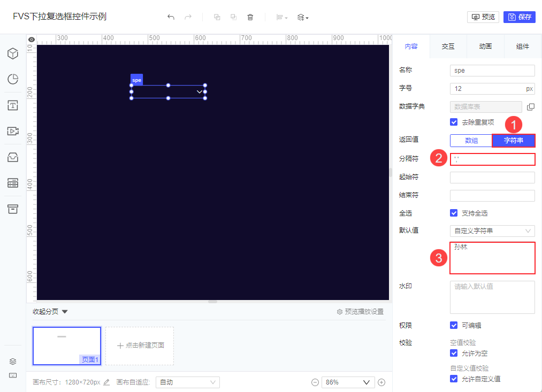Open the alignment options dropdown icon

tap(282, 17)
